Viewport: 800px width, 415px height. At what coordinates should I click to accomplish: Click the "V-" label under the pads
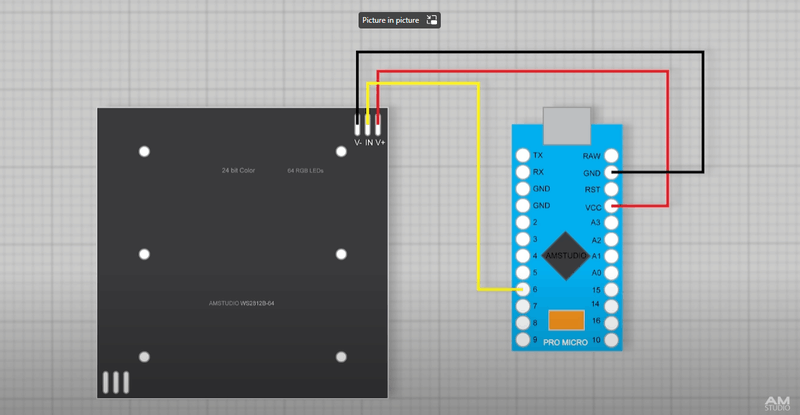click(358, 143)
